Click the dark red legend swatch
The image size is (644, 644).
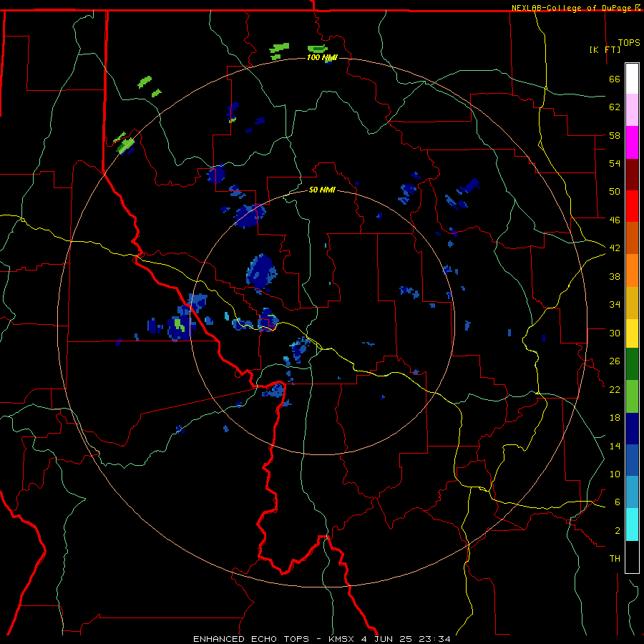coord(632,175)
